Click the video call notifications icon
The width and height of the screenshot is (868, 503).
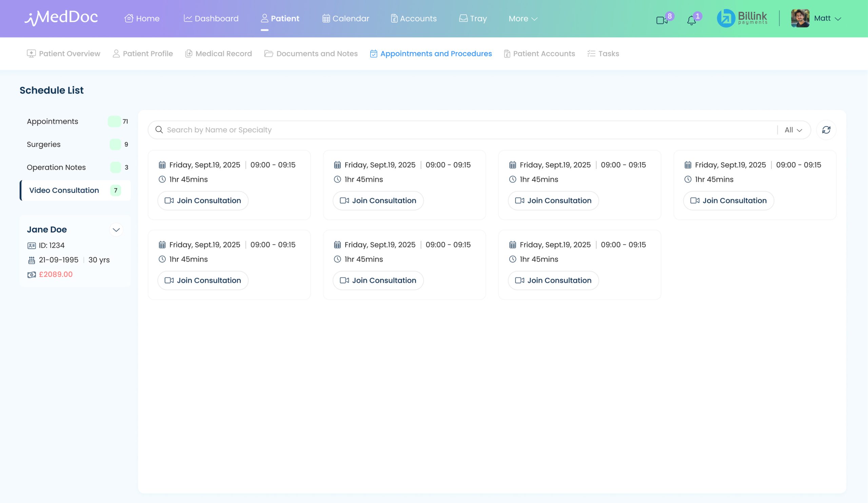pyautogui.click(x=662, y=20)
